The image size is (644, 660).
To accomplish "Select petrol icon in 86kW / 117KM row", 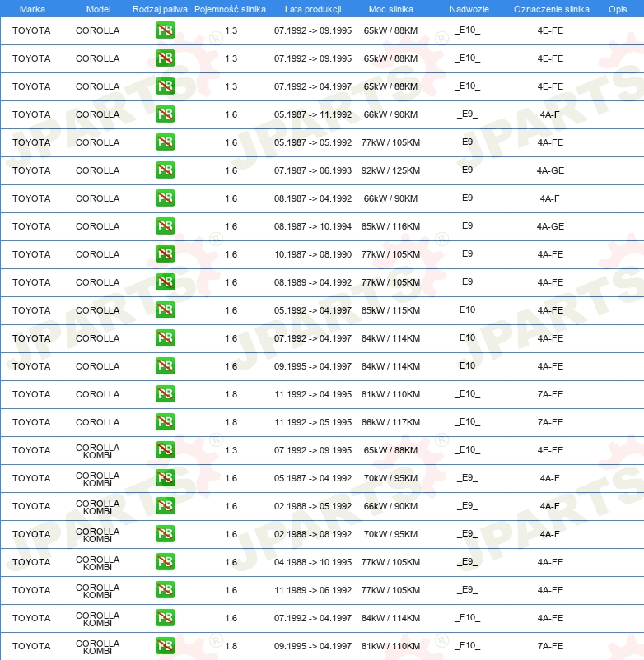I will [165, 422].
